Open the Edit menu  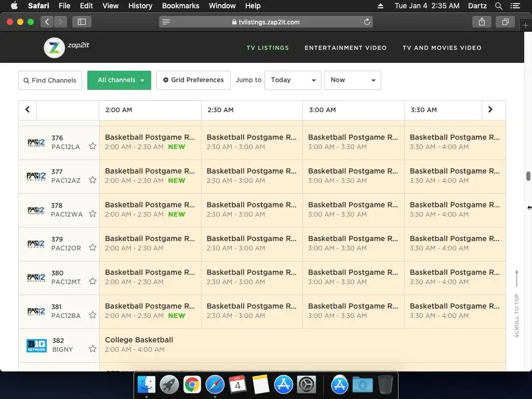coord(86,6)
